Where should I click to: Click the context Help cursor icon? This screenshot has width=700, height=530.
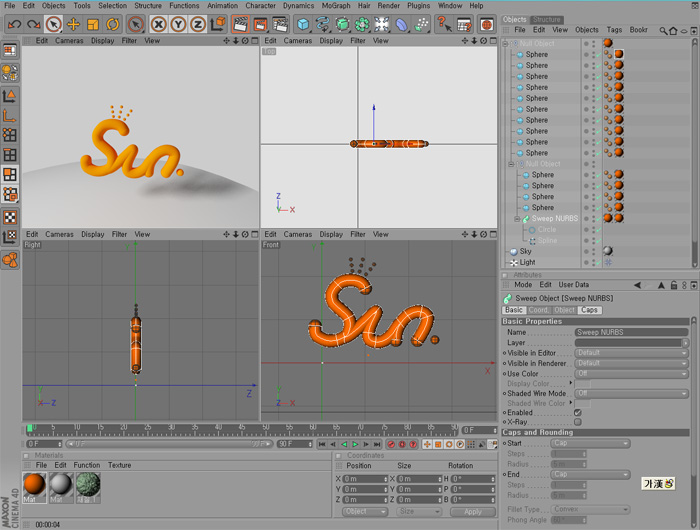(444, 24)
